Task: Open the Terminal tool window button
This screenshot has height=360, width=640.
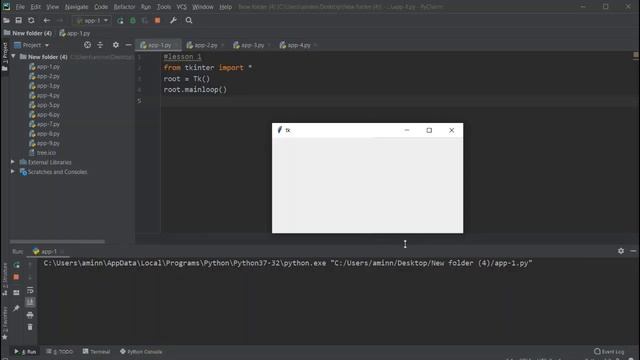Action: coord(96,351)
